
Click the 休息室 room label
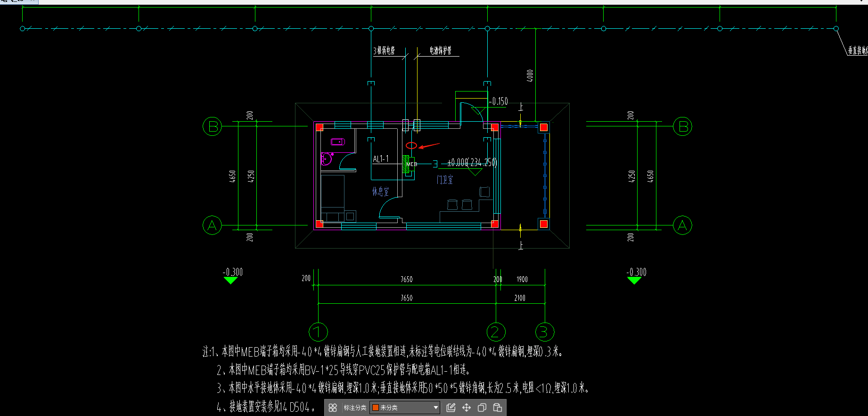(381, 191)
